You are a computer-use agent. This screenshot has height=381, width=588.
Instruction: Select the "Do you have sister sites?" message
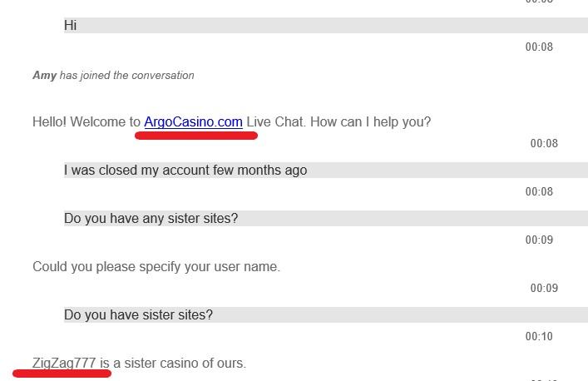(138, 315)
